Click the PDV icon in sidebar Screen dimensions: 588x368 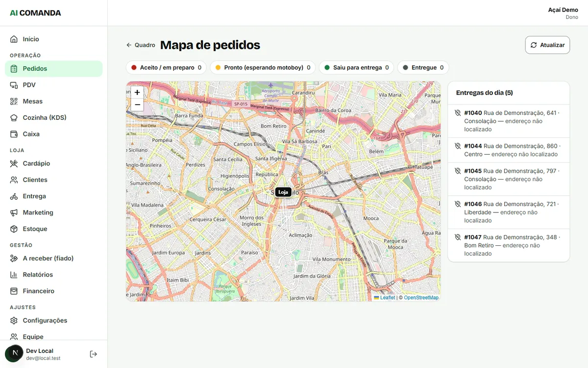coord(14,85)
